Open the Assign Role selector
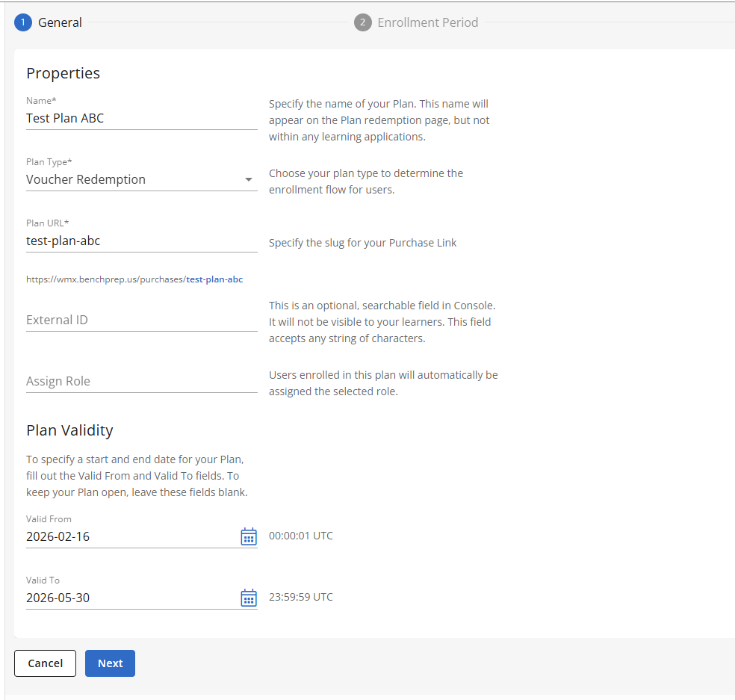This screenshot has height=700, width=735. coord(141,381)
